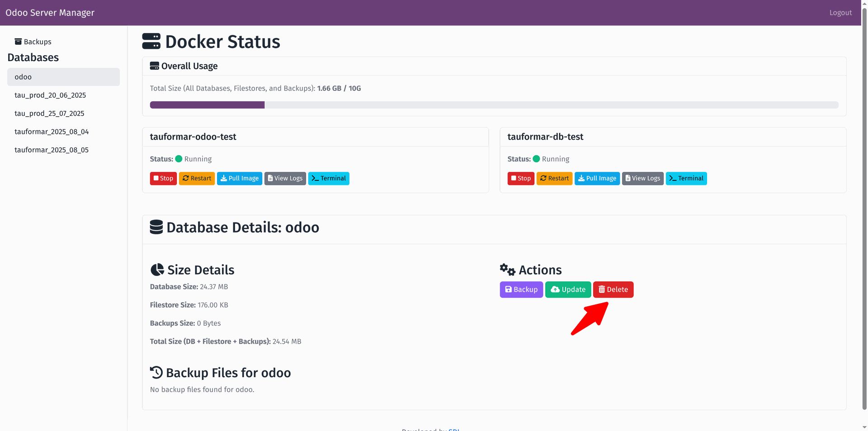The height and width of the screenshot is (431, 868).
Task: Stop the tauformar-odoo-test container
Action: tap(163, 178)
